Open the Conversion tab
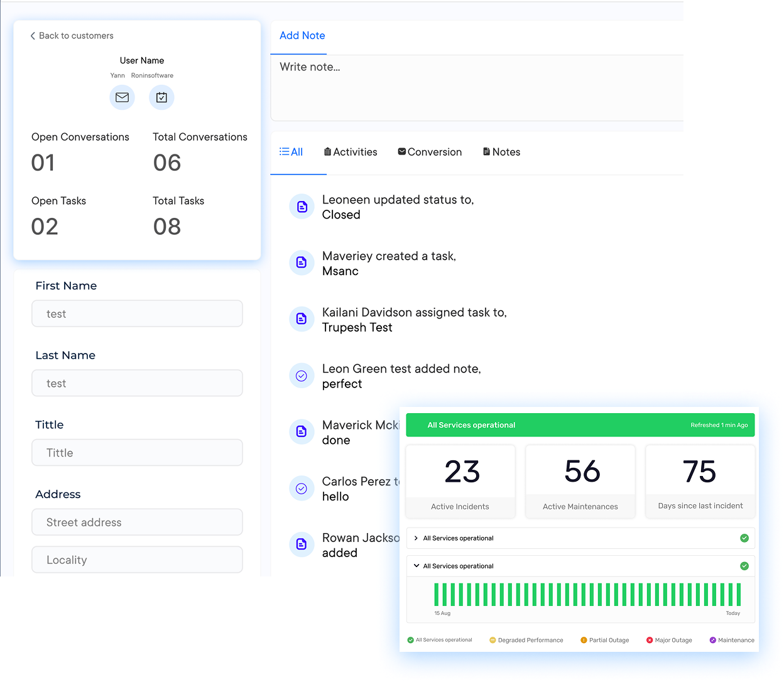 tap(430, 152)
